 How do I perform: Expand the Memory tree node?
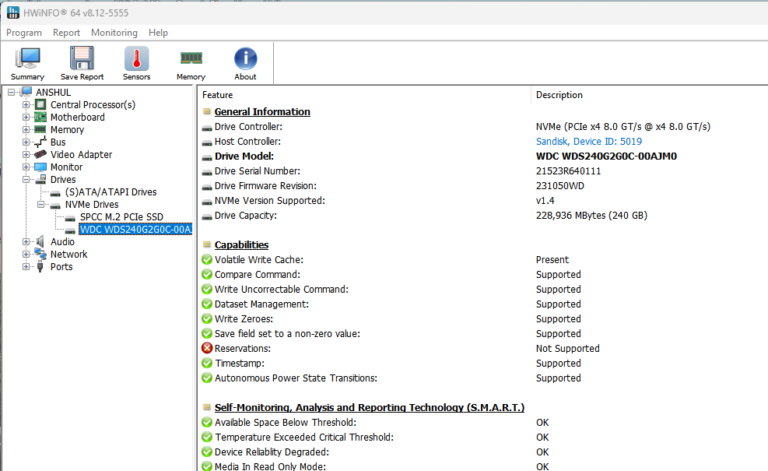(26, 129)
